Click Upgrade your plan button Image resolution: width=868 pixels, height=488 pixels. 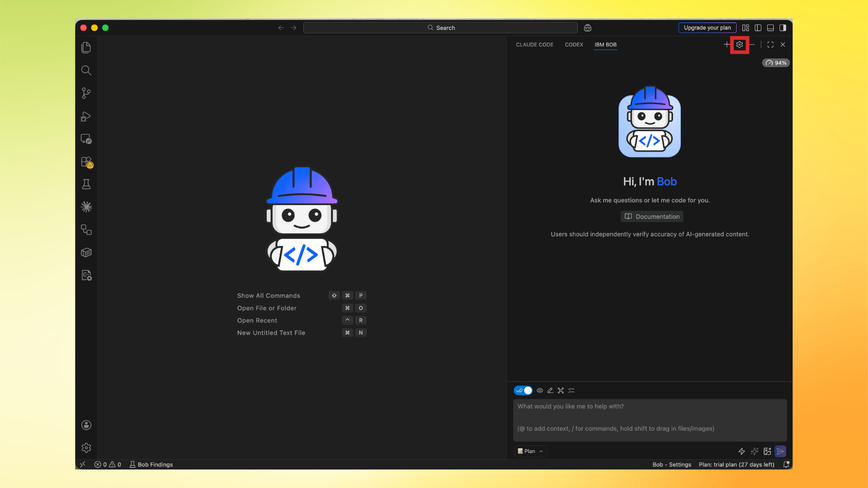click(707, 28)
